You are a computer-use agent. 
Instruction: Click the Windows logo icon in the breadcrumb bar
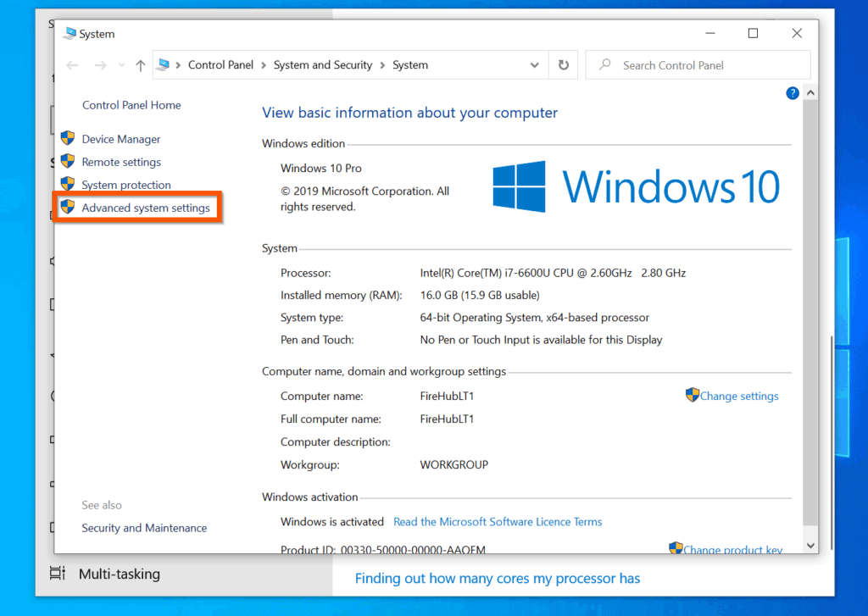coord(164,64)
